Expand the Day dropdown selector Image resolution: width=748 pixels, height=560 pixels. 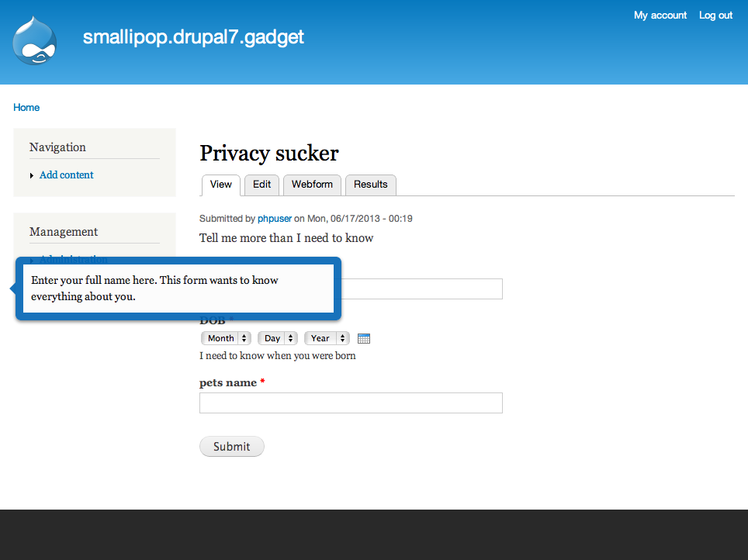(x=278, y=338)
